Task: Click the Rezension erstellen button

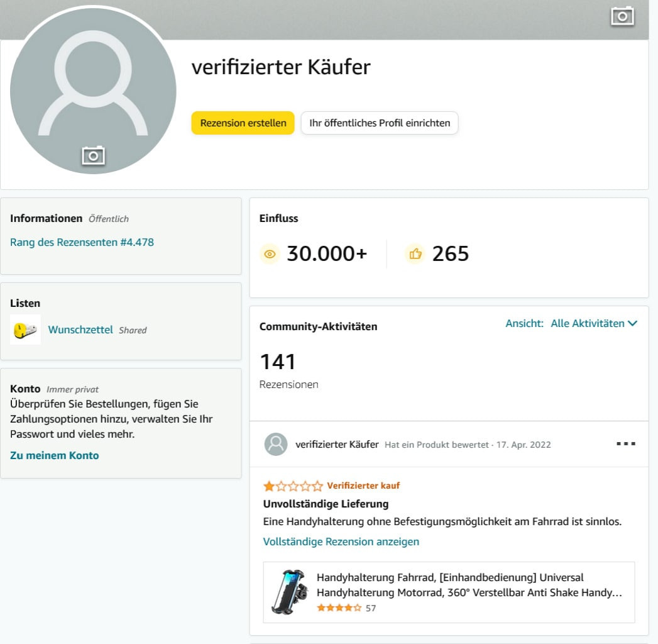Action: click(x=243, y=123)
